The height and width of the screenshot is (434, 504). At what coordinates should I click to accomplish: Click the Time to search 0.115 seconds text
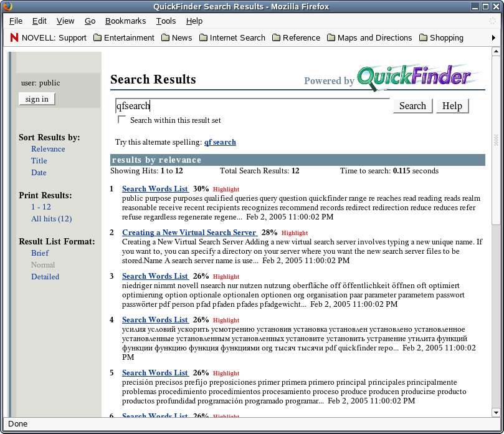coord(389,171)
